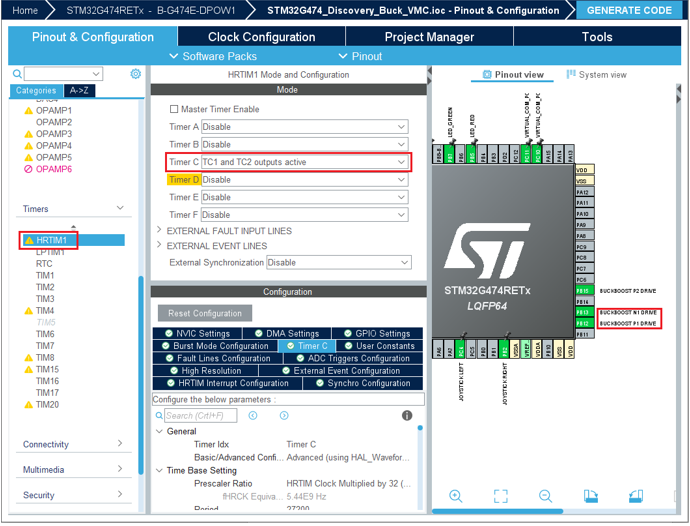Collapse the Time Base Setting group

159,471
